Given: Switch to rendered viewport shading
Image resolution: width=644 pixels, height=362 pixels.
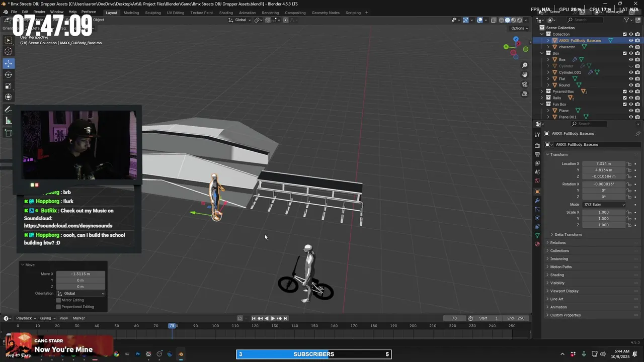Looking at the screenshot, I should [520, 20].
